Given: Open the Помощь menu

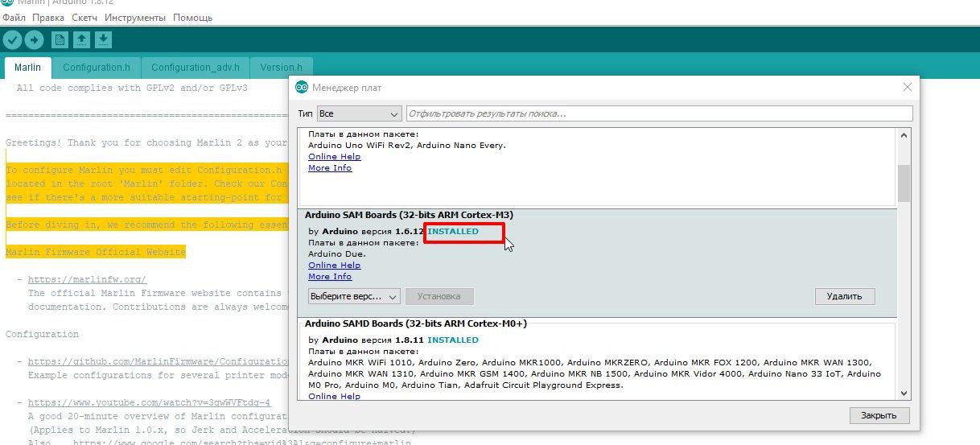Looking at the screenshot, I should coord(193,17).
